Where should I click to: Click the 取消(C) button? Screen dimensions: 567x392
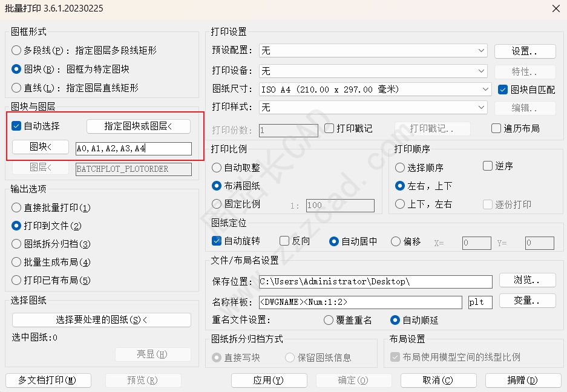(438, 381)
